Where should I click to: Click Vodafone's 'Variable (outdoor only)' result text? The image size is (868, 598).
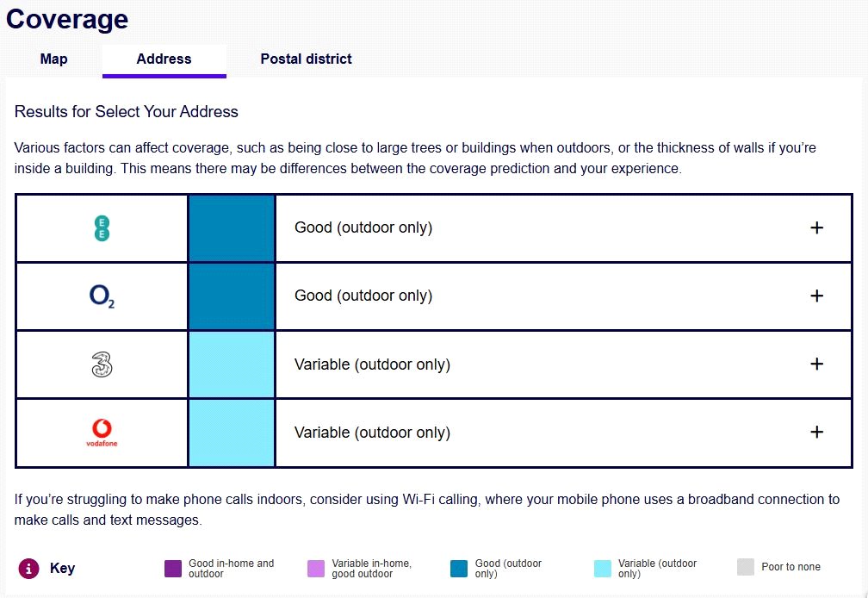point(372,433)
